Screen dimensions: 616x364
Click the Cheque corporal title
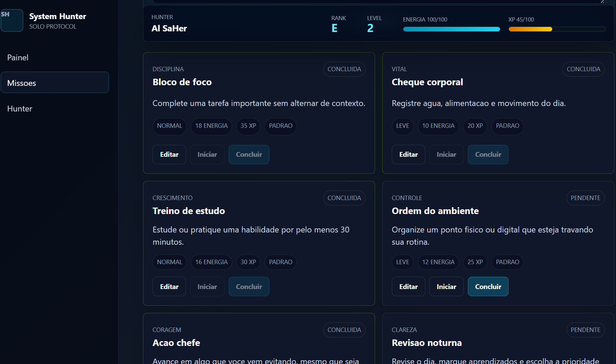coord(427,82)
